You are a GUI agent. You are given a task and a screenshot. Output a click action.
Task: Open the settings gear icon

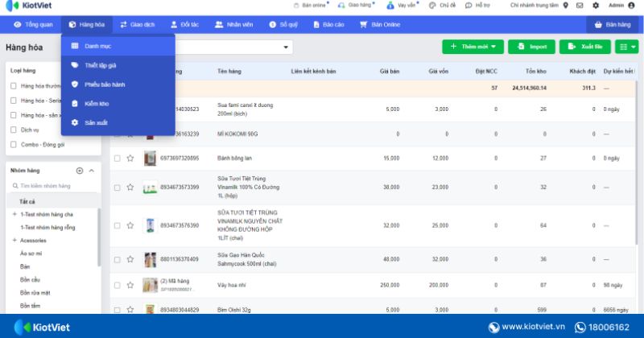[x=596, y=6]
